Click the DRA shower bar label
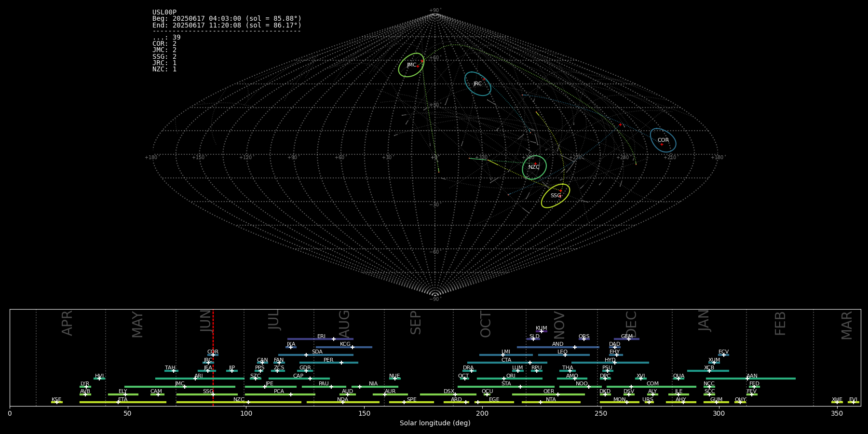The height and width of the screenshot is (434, 868). tap(468, 368)
